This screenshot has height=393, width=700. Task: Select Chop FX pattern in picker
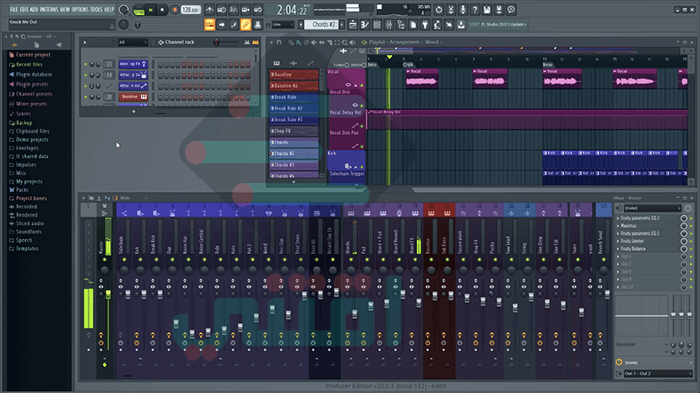click(294, 131)
